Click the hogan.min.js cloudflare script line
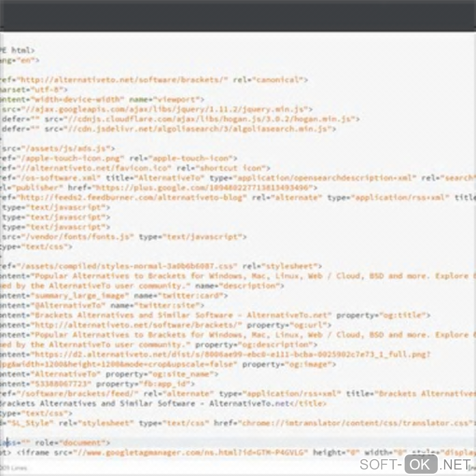This screenshot has height=476, width=476. point(180,119)
